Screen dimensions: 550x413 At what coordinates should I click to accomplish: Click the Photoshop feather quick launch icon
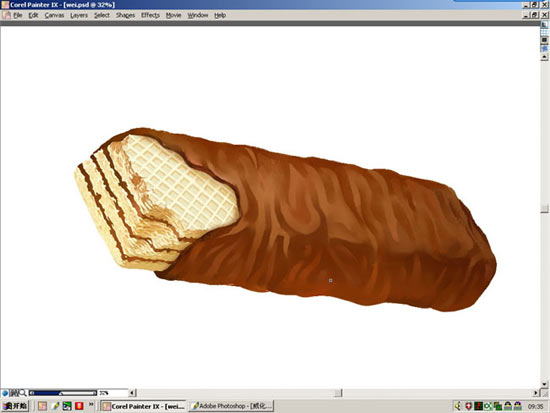coord(55,406)
